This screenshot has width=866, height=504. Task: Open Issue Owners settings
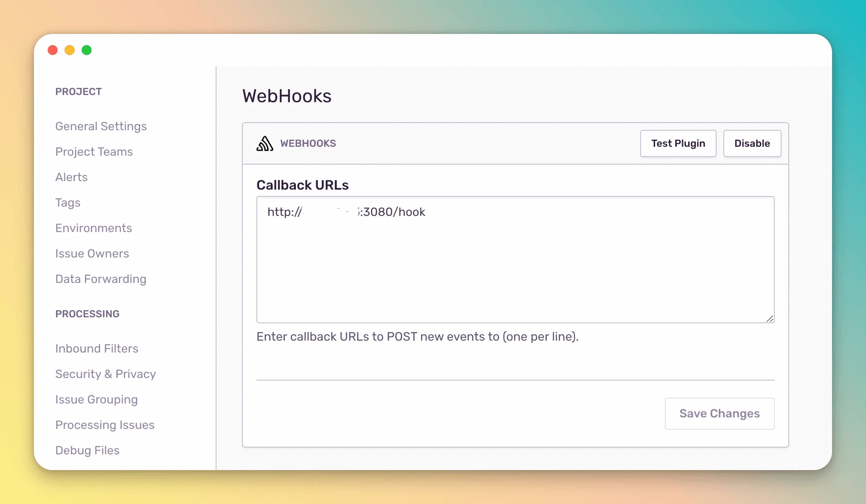pyautogui.click(x=92, y=252)
